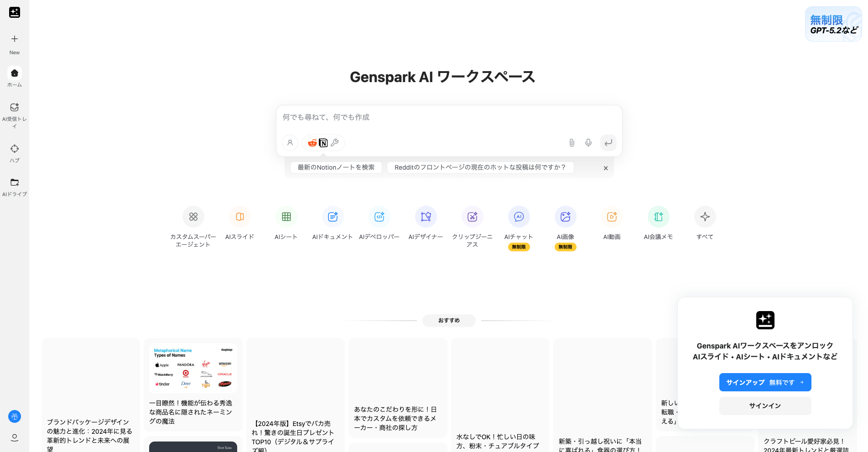Open the AI受信トレイ section

(x=14, y=110)
